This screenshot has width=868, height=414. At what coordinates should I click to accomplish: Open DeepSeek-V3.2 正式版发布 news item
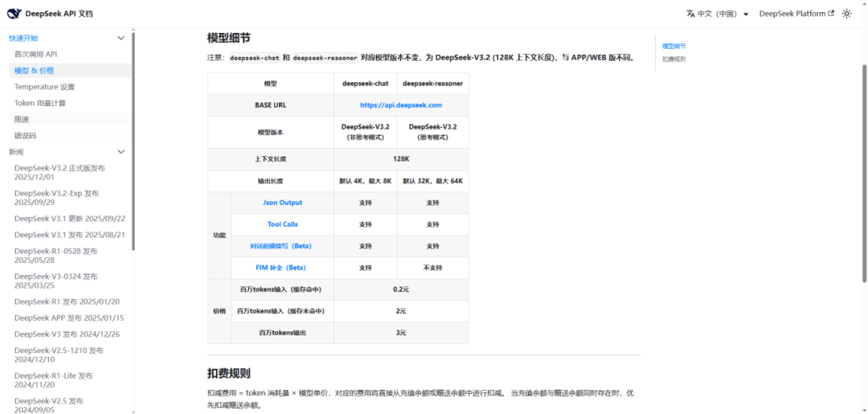click(59, 172)
